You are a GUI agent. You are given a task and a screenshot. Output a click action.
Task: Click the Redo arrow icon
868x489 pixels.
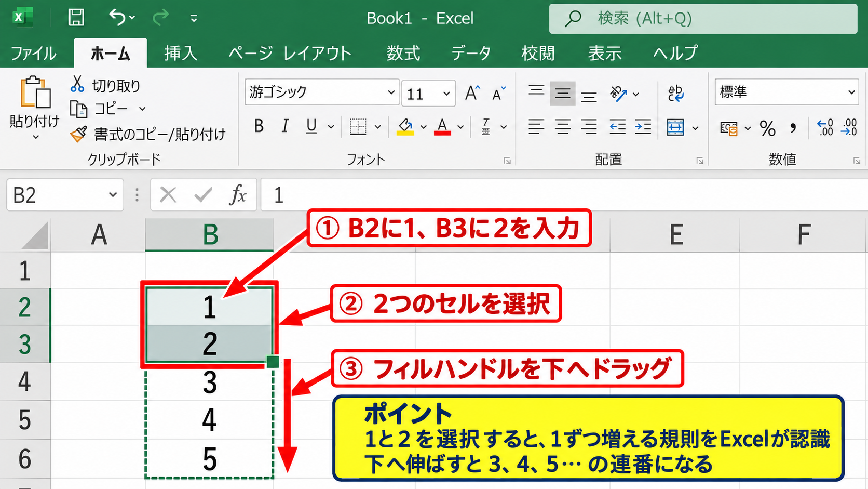click(x=161, y=18)
